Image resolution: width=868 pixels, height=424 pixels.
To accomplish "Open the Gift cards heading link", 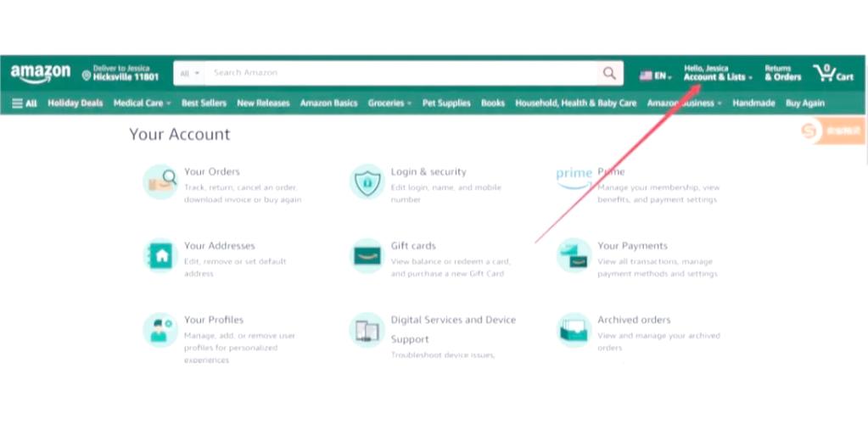I will pos(413,246).
